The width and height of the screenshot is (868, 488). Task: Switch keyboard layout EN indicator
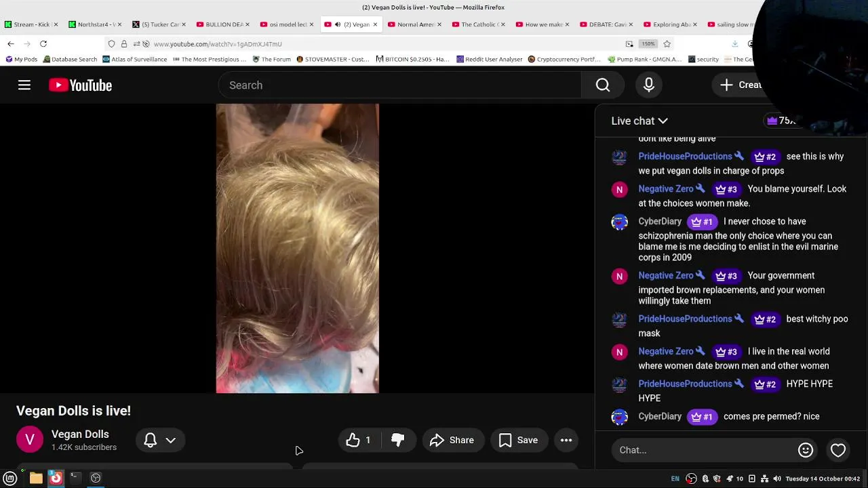tap(675, 479)
